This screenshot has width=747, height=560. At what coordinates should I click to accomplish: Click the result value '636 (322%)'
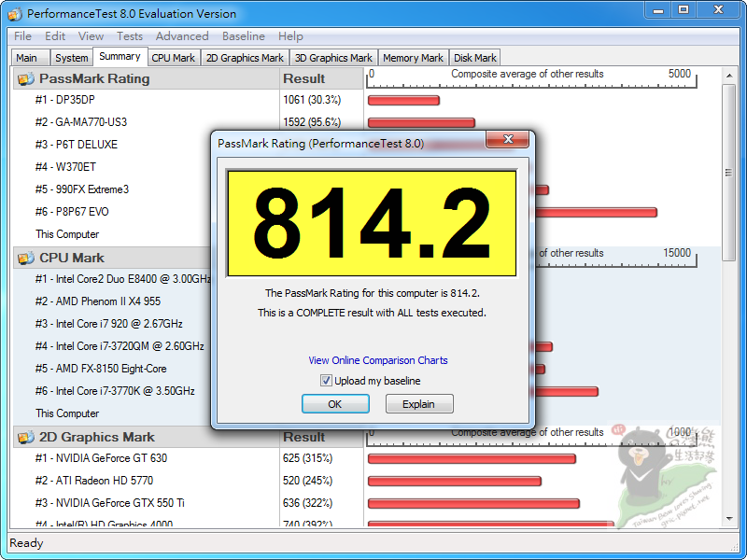tap(307, 503)
